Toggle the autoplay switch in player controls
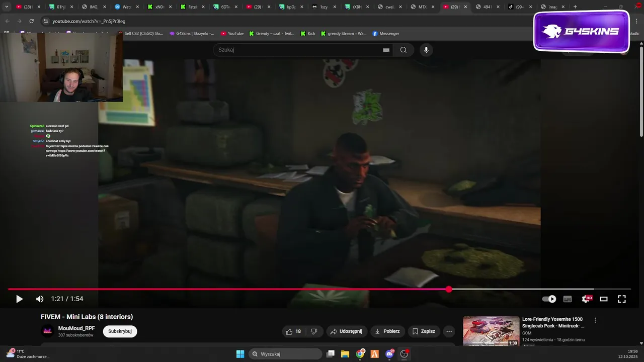Image resolution: width=644 pixels, height=362 pixels. 549,299
